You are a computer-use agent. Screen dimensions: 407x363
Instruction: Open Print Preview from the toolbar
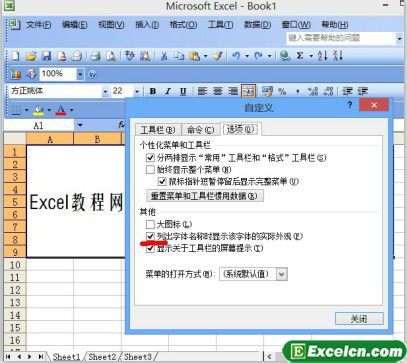(111, 56)
